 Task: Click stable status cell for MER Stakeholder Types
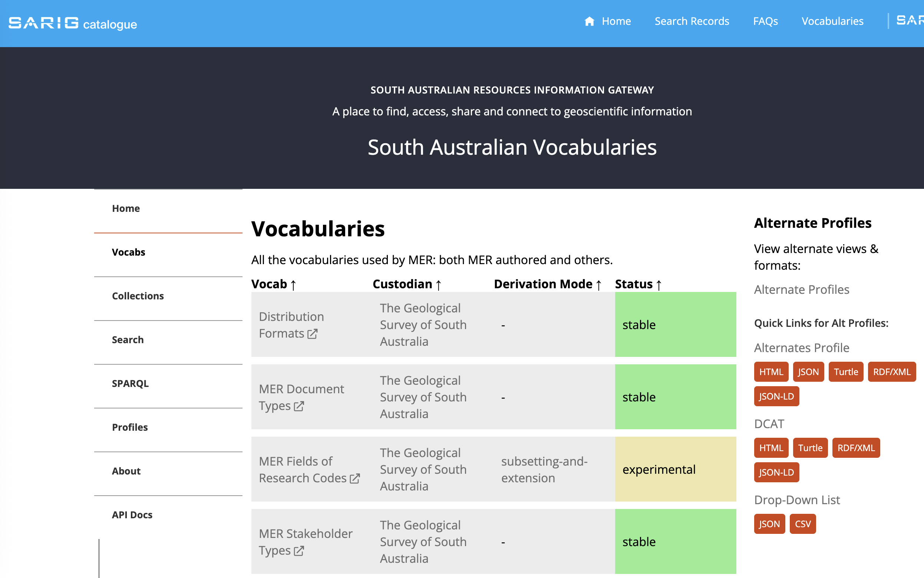(675, 542)
